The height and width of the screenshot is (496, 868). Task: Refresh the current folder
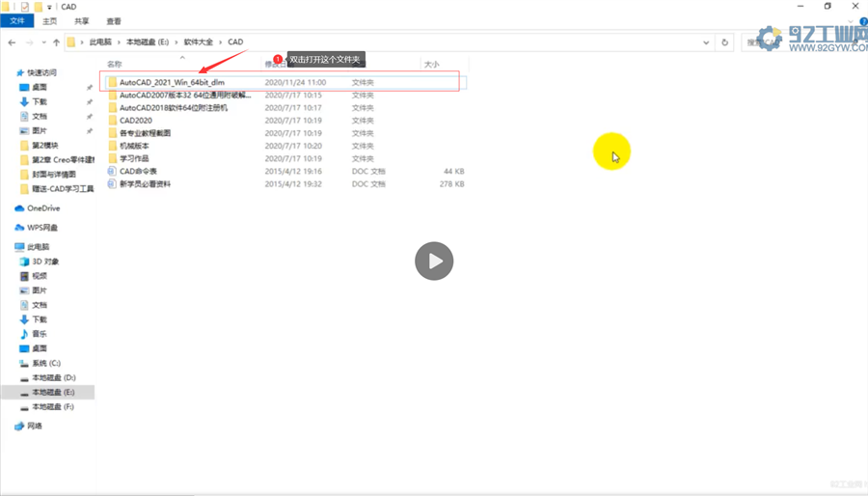(x=724, y=42)
